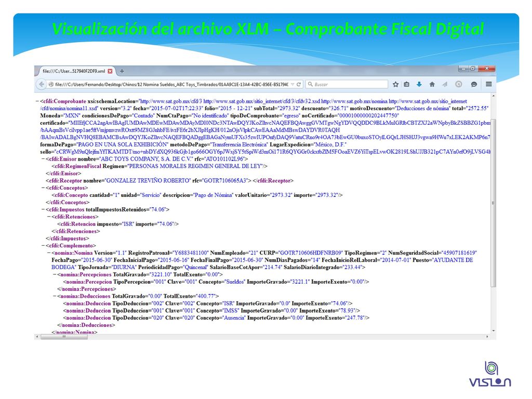Click the NumSeguridadSocial value "45907181619"
The width and height of the screenshot is (532, 399).
pyautogui.click(x=459, y=253)
